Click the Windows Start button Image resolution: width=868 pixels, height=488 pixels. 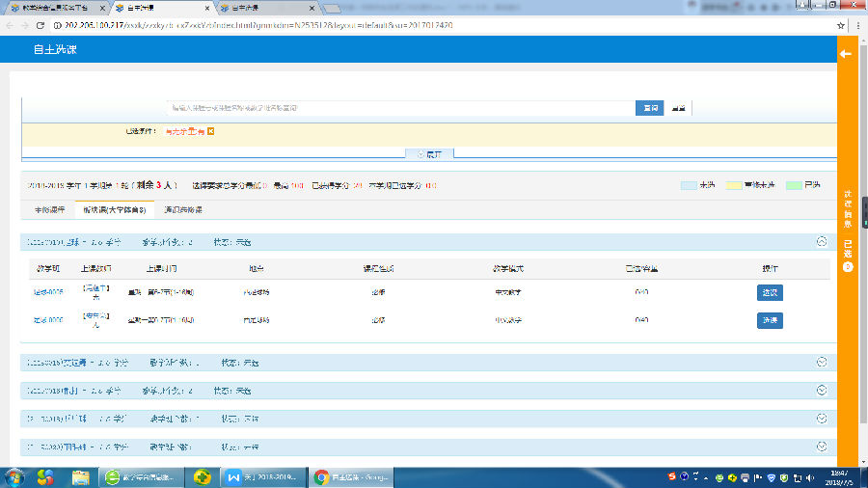(15, 477)
